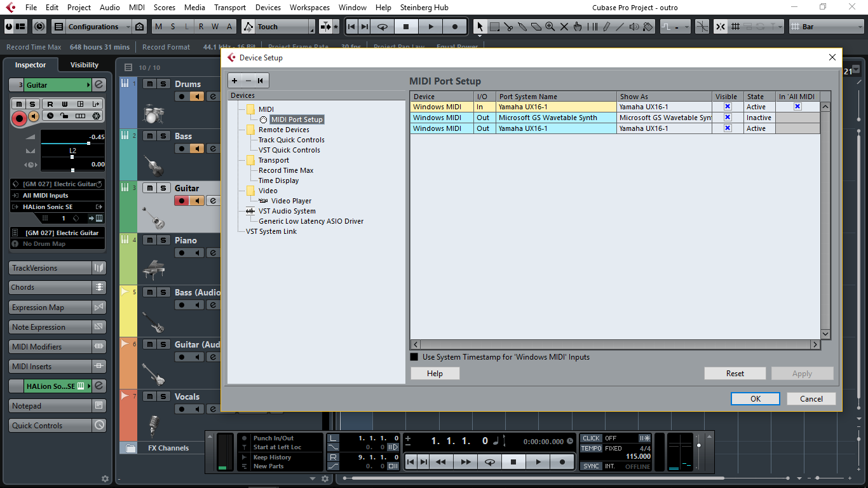Click the Go to Previous Marker button
This screenshot has width=868, height=488.
click(x=351, y=27)
